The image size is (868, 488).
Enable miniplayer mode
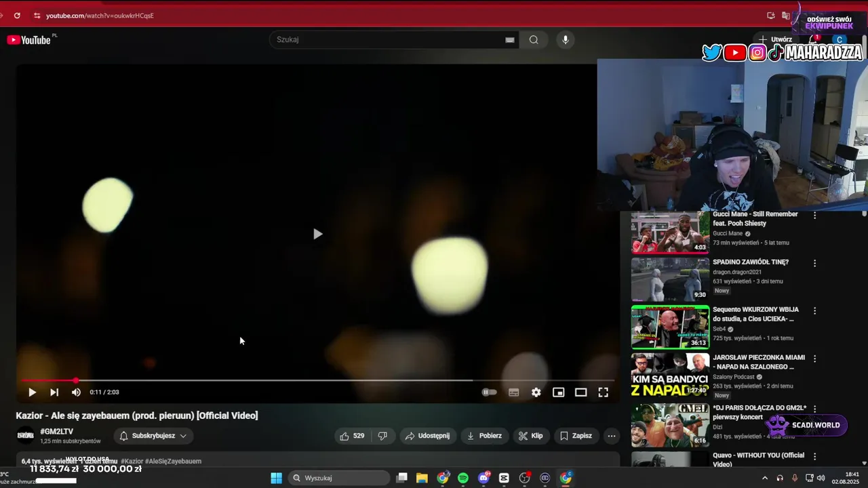(559, 392)
